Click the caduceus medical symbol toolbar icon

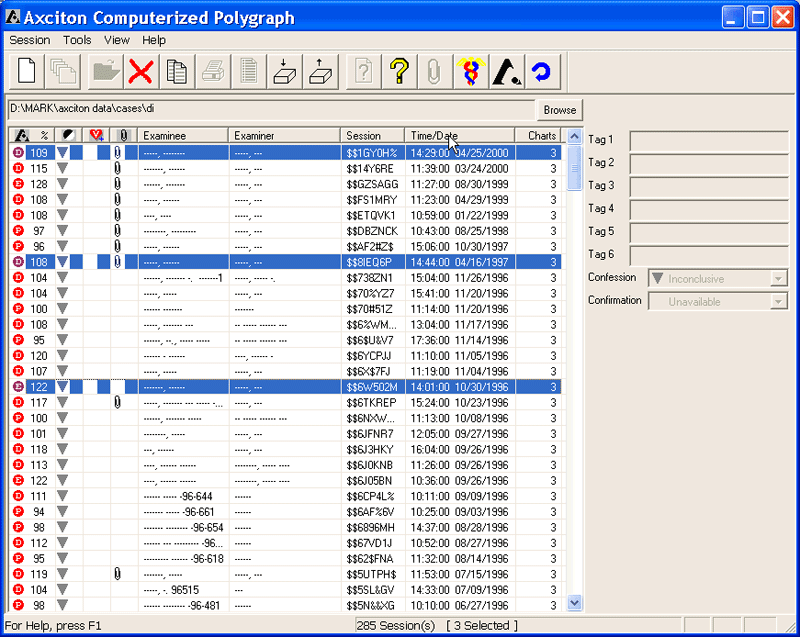click(x=470, y=71)
